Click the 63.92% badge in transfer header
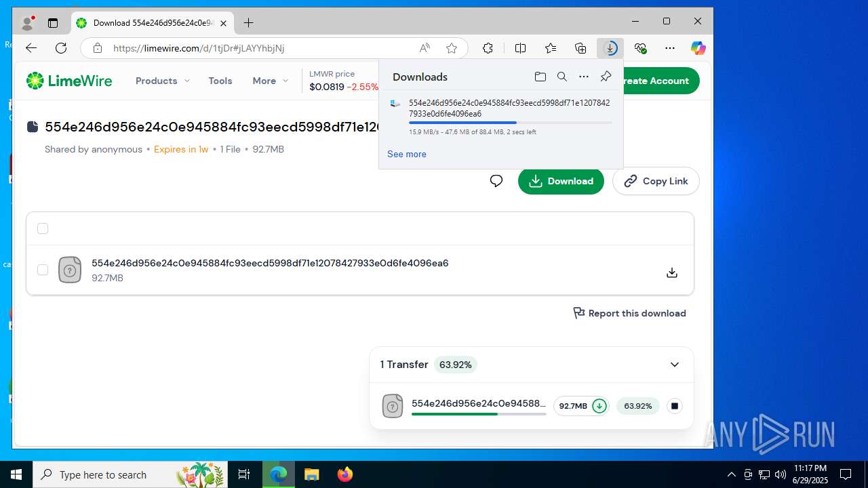 pyautogui.click(x=455, y=365)
